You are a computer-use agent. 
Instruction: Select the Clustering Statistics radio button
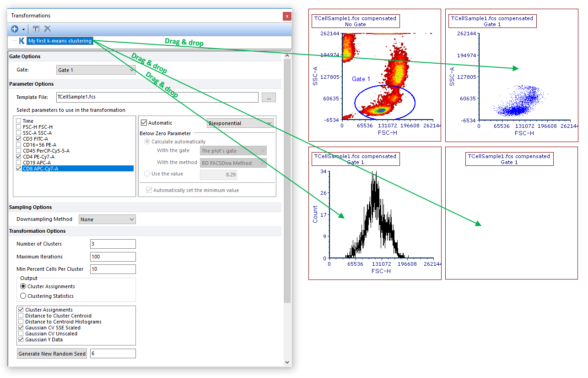(x=23, y=296)
